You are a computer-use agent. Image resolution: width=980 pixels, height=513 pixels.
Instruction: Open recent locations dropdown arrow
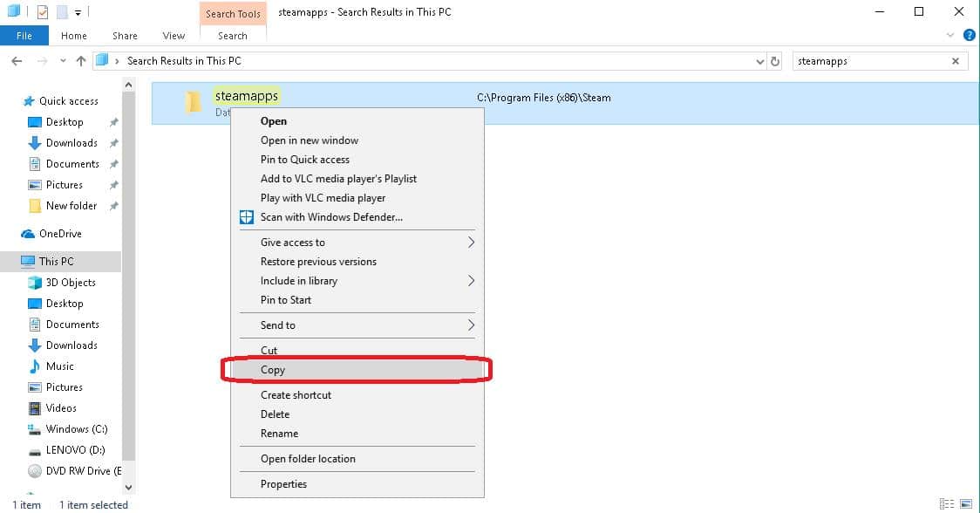(x=63, y=61)
